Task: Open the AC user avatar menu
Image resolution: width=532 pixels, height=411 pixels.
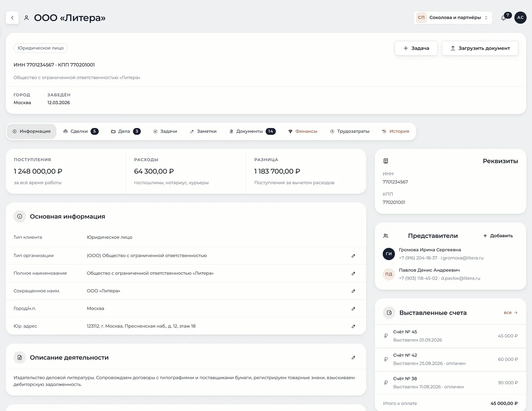Action: [x=520, y=17]
